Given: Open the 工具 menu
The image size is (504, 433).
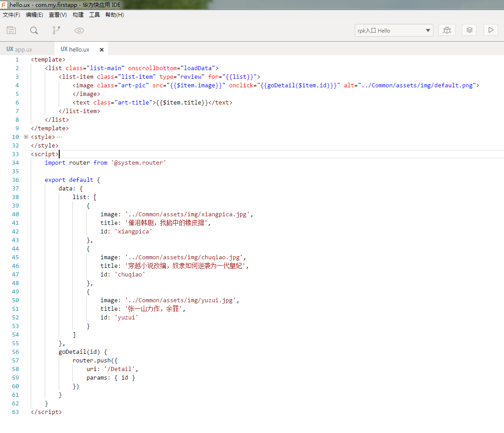Looking at the screenshot, I should click(94, 15).
